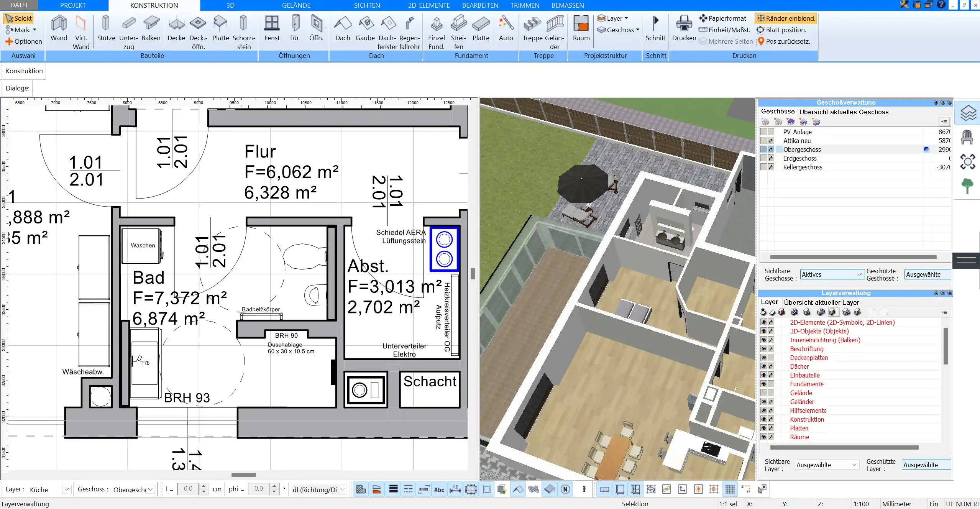Select the Einzel Fund. tool
Viewport: 980px width, 509px height.
coord(436,32)
